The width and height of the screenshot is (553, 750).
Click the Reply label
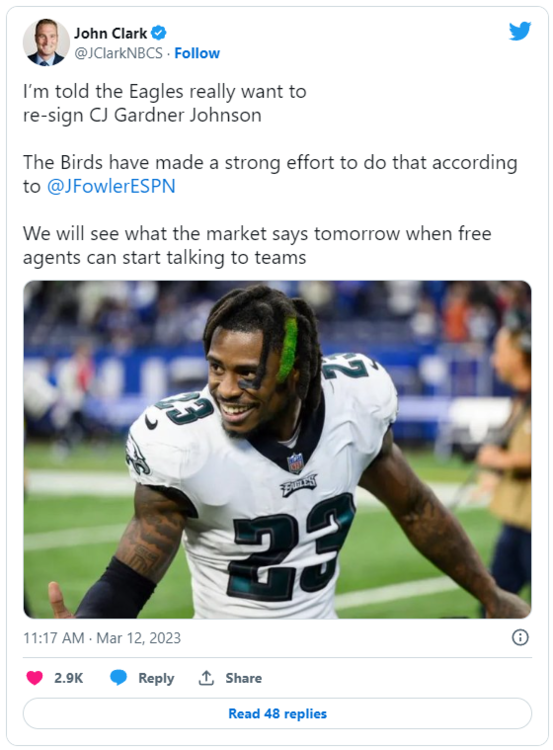point(156,678)
